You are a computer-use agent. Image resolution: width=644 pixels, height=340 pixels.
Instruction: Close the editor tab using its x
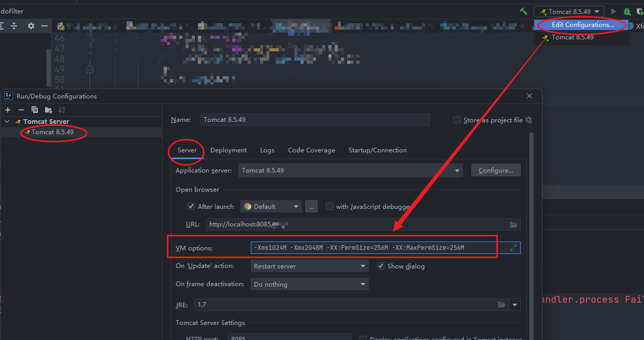coord(522,26)
